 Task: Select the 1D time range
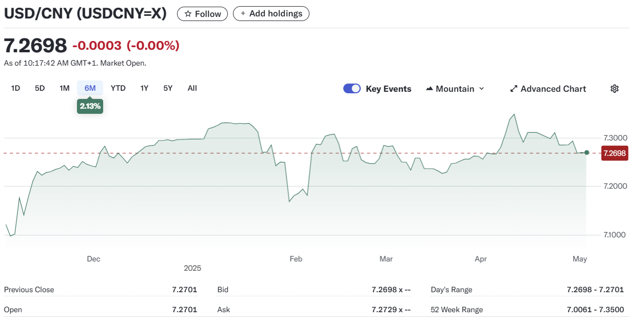15,88
